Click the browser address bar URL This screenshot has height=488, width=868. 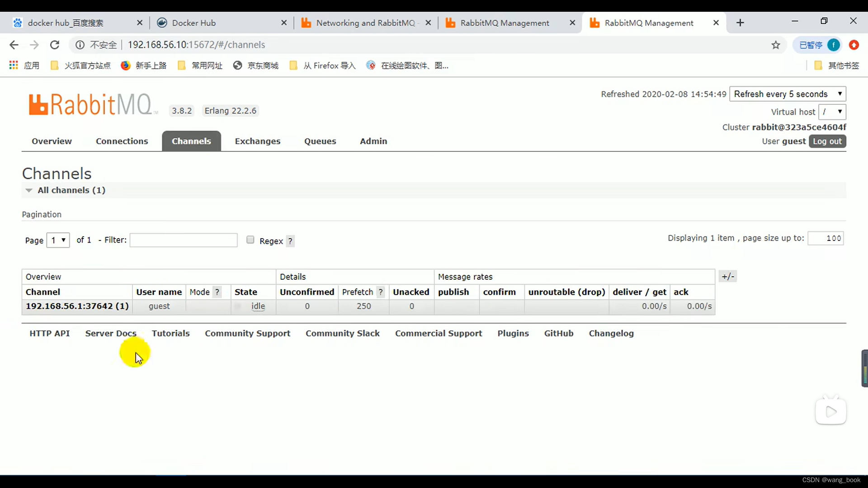196,45
